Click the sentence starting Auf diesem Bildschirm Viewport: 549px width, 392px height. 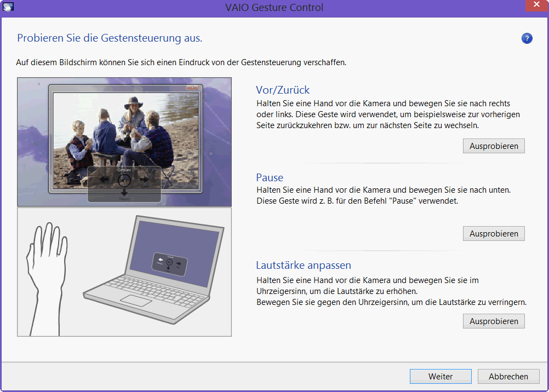[x=181, y=62]
